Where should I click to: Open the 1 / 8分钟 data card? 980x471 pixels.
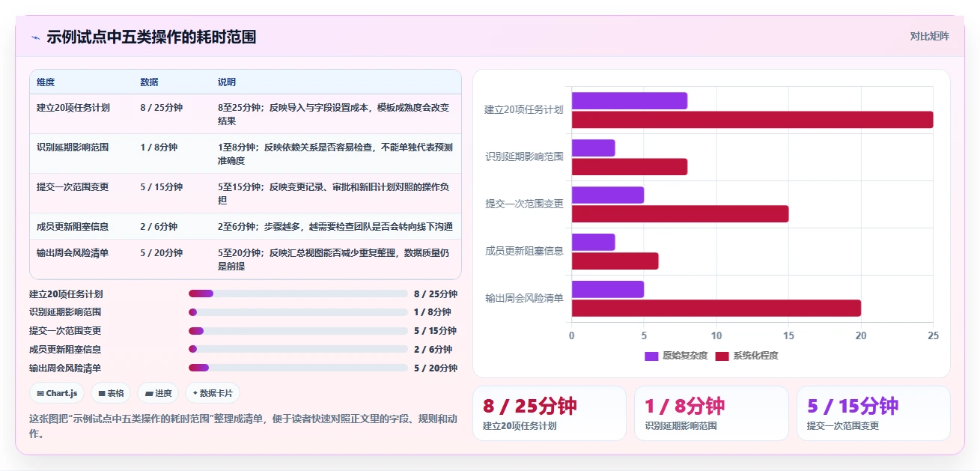tap(711, 413)
